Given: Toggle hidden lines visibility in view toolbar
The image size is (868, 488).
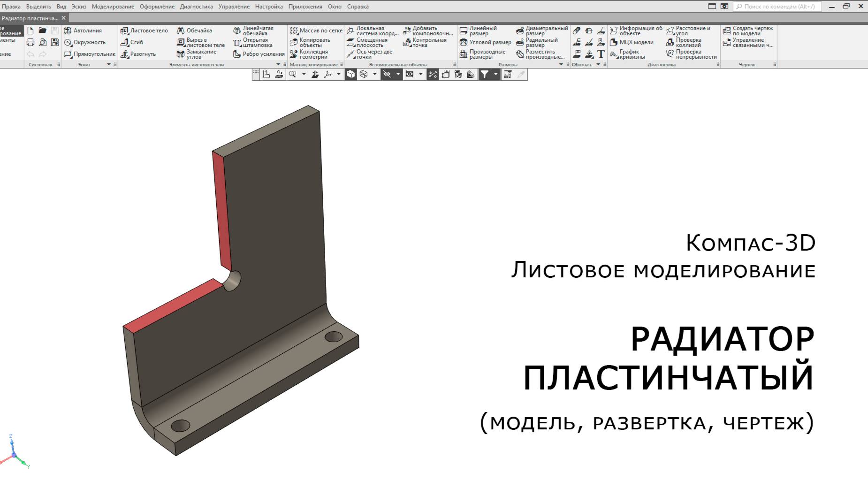Looking at the screenshot, I should [x=388, y=74].
